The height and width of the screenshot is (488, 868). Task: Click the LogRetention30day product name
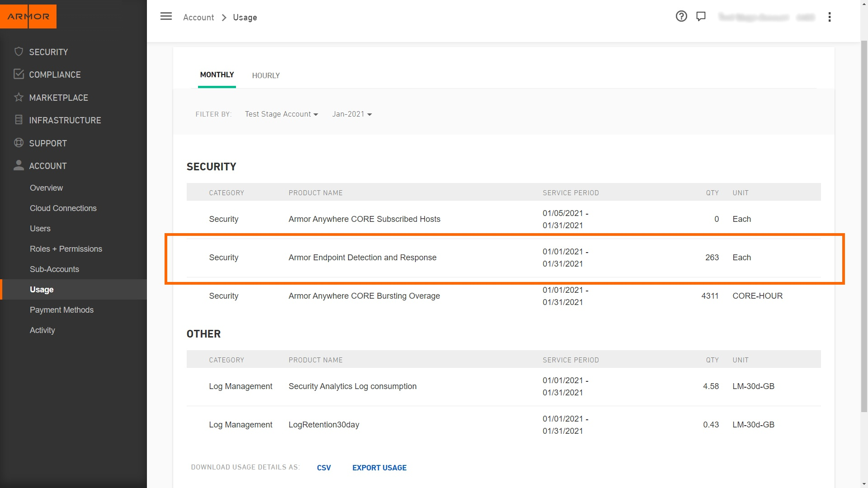(x=324, y=425)
